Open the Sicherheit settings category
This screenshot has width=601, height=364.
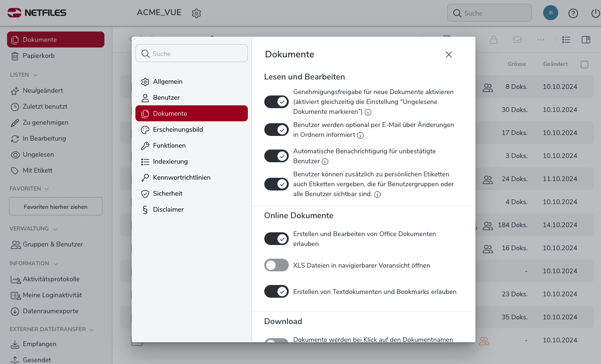[167, 193]
